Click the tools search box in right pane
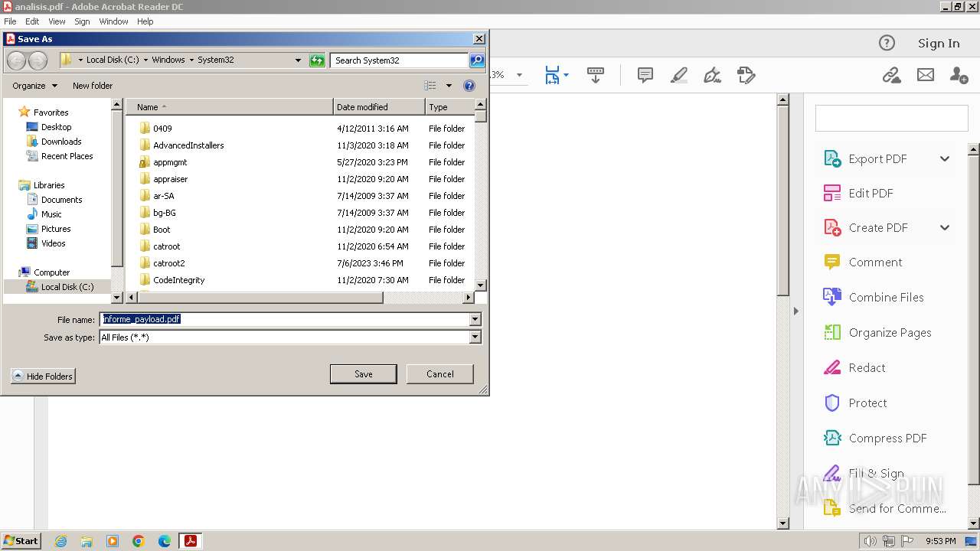The image size is (980, 551). tap(891, 118)
